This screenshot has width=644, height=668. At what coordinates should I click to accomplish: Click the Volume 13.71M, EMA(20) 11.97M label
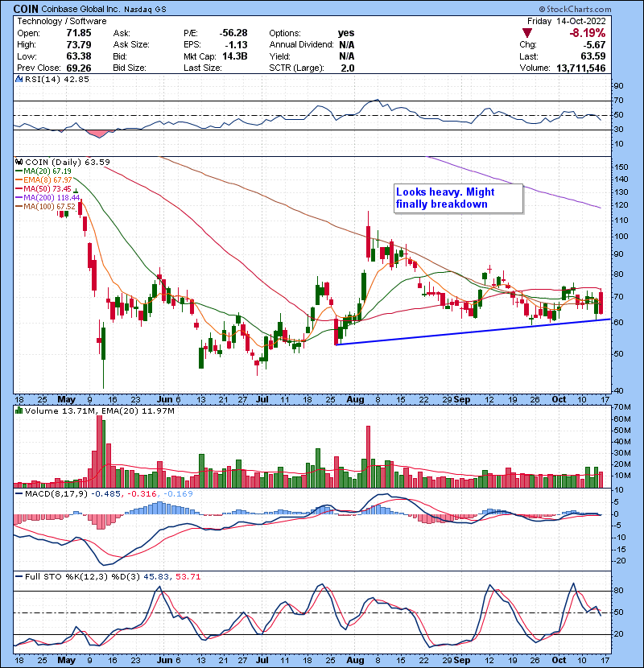[x=99, y=410]
